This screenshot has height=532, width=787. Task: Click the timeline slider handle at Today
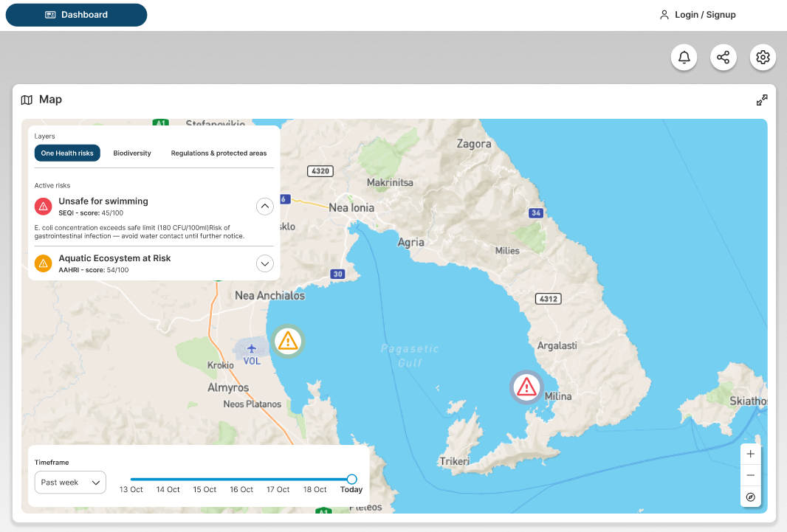(x=351, y=479)
